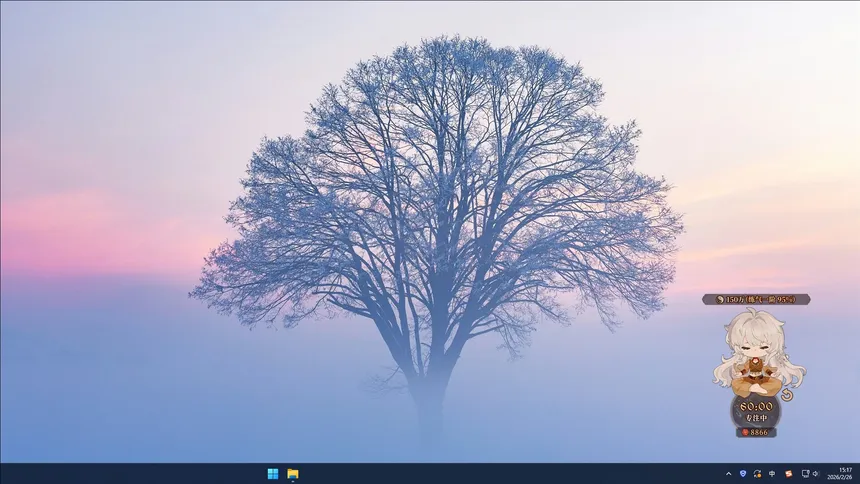Click the red coin icon beside 8866
This screenshot has height=484, width=860.
point(745,432)
